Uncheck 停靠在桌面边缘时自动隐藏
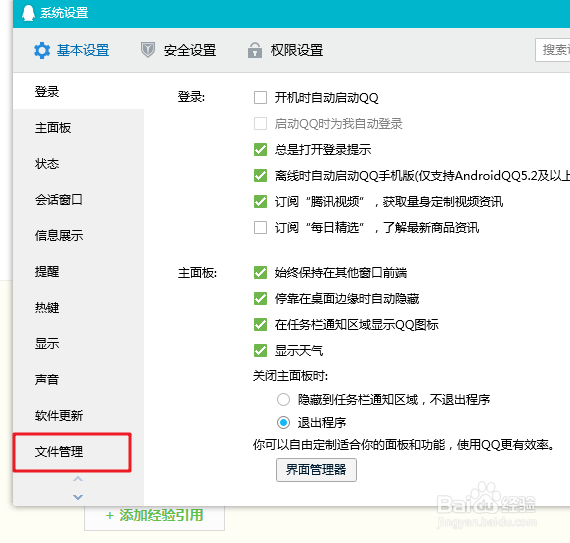 260,298
